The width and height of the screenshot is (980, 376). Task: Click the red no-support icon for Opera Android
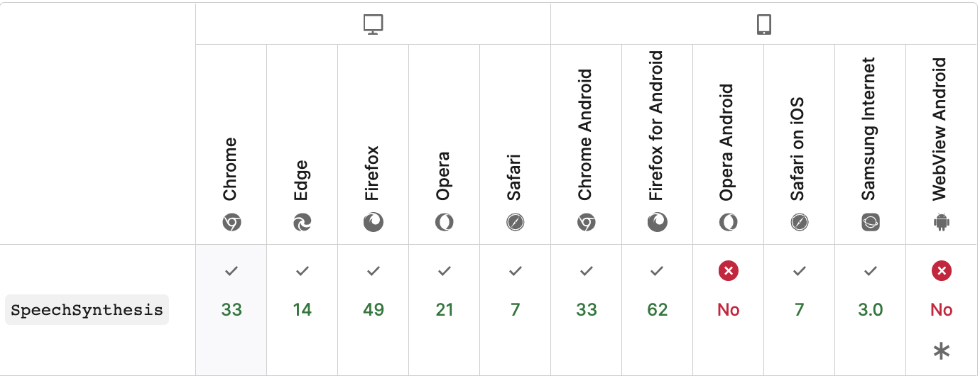pos(729,270)
